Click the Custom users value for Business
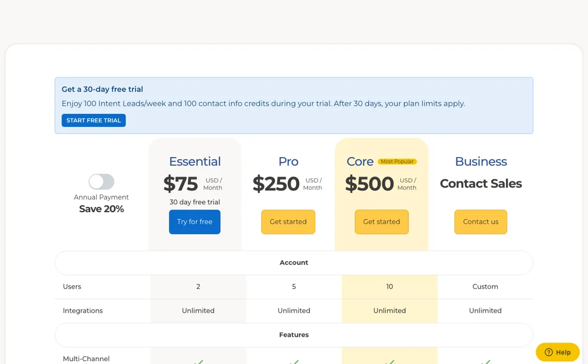This screenshot has width=588, height=364. click(485, 287)
